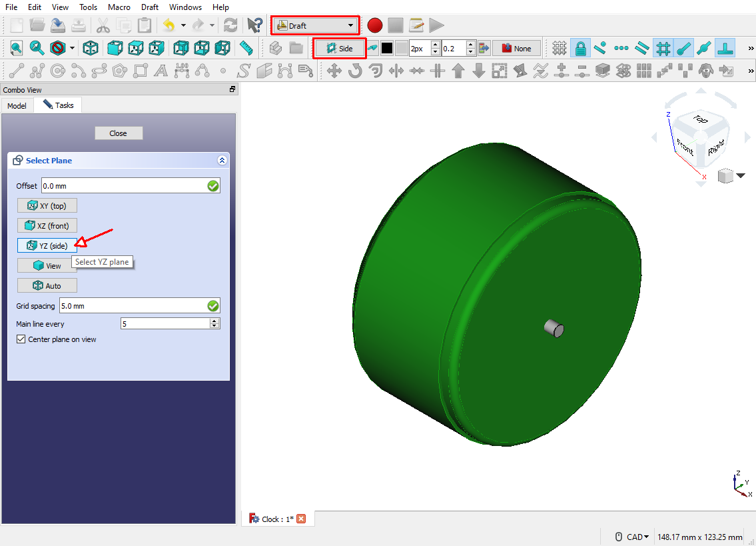Click the execute macro play icon

(x=436, y=25)
